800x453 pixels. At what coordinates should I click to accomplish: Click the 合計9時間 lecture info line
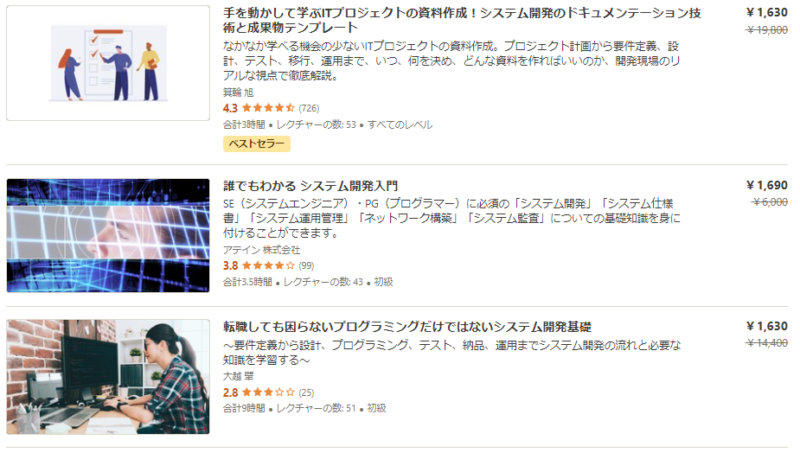point(305,408)
